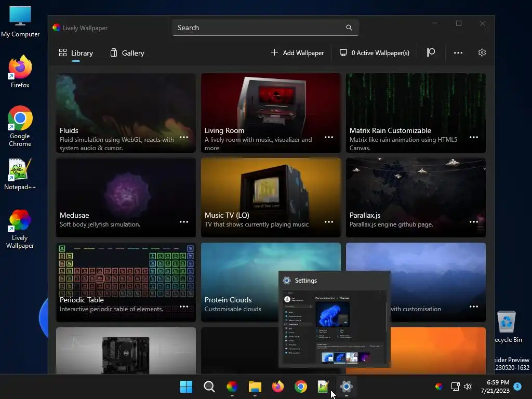Click the Lively Wallpaper title bar logo

(x=56, y=28)
